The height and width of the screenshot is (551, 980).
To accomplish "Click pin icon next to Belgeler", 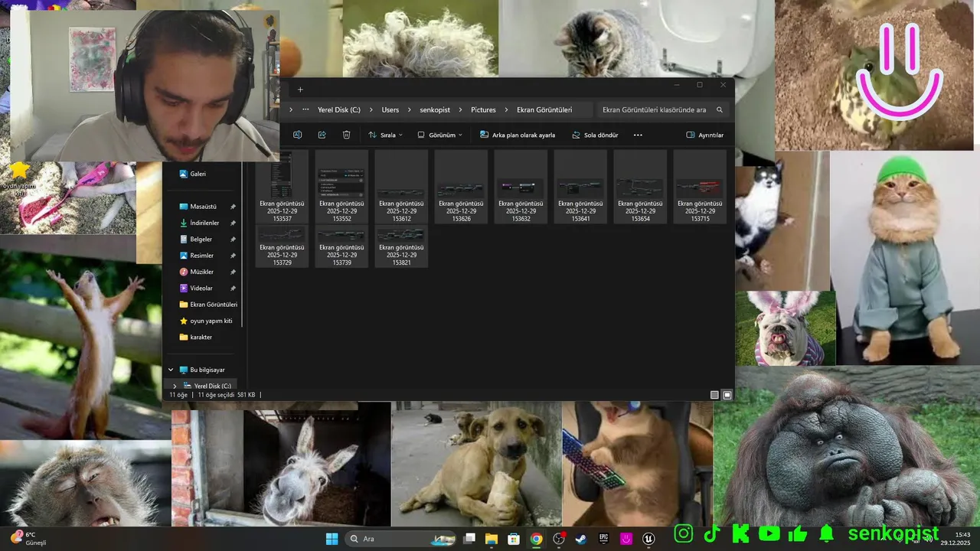I will pos(233,239).
